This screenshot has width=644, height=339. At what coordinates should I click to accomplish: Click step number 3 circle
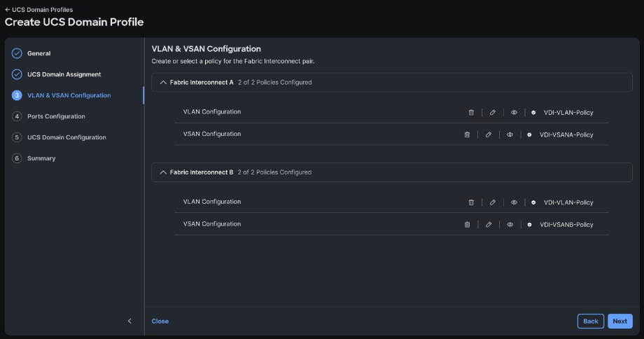coord(17,95)
